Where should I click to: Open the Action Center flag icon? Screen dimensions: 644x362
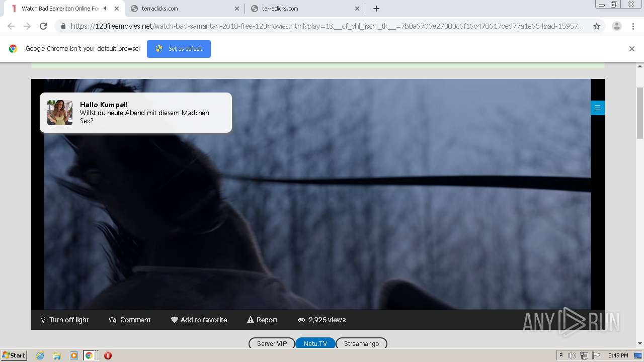596,355
